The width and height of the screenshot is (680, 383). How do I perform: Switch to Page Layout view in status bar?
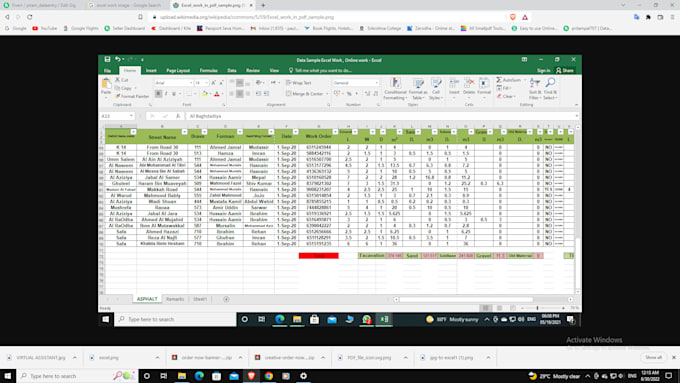coord(500,308)
